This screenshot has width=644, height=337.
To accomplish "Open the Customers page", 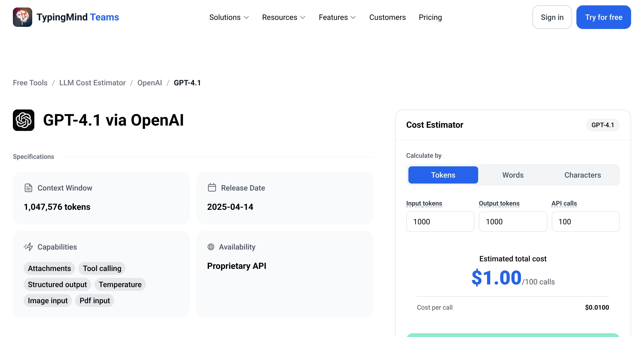I will [387, 17].
